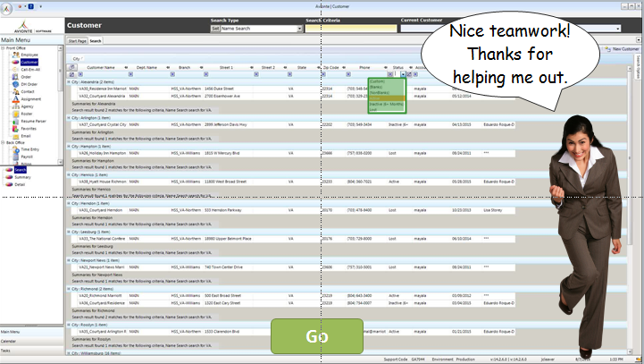
Task: Open the Search Options side panel
Action: [639, 67]
